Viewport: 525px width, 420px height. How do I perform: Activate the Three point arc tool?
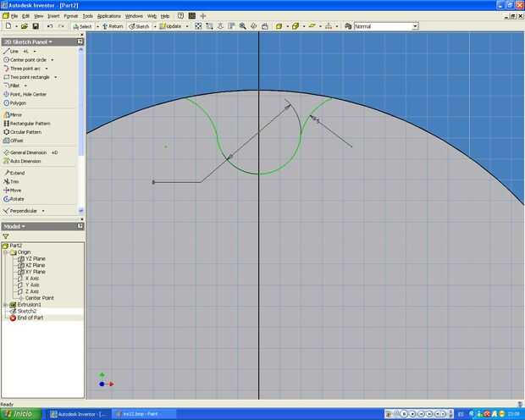(22, 69)
